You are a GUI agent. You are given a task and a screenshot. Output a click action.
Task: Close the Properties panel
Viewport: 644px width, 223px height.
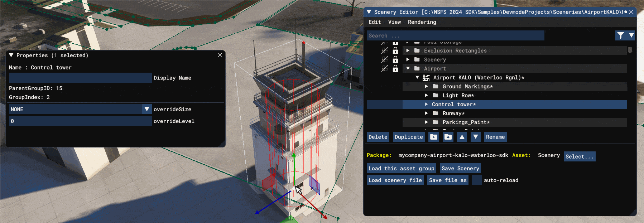point(220,55)
